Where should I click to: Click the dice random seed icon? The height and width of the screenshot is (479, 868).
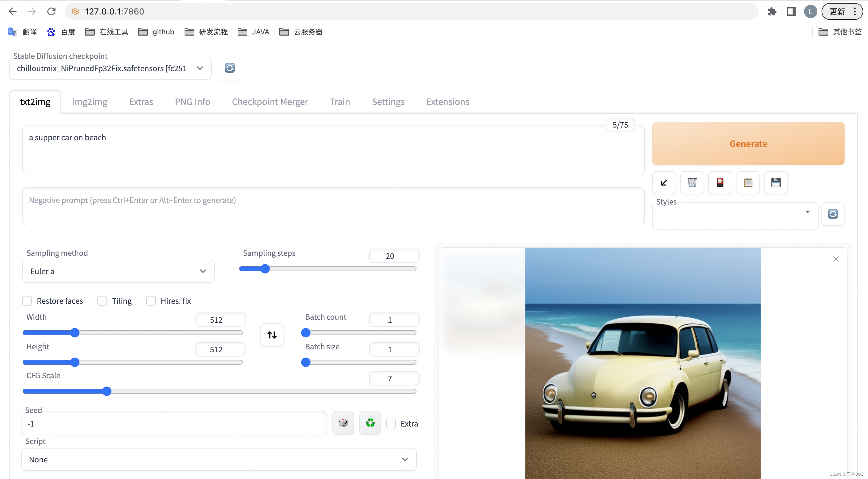tap(343, 423)
